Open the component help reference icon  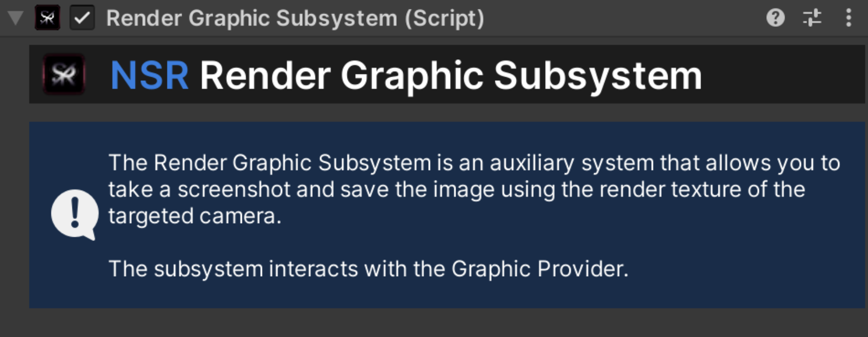coord(775,18)
